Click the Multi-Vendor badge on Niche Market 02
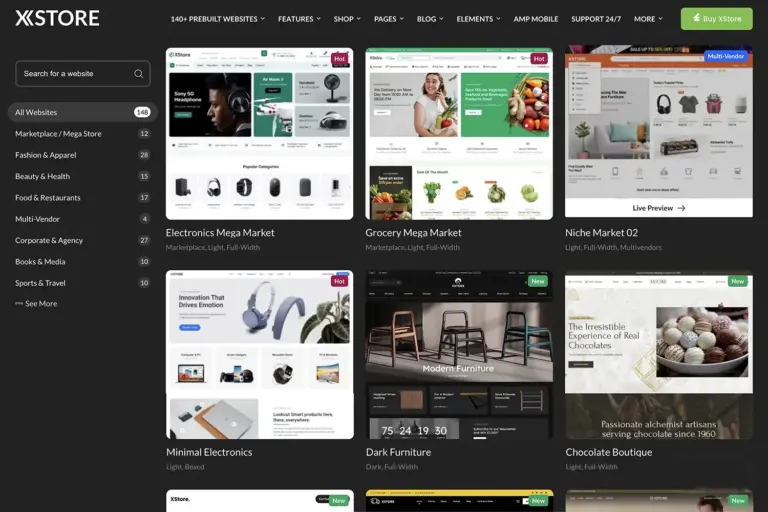 click(x=728, y=56)
